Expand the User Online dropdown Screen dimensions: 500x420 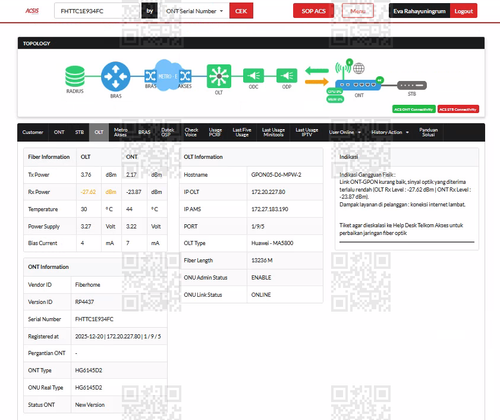click(345, 132)
